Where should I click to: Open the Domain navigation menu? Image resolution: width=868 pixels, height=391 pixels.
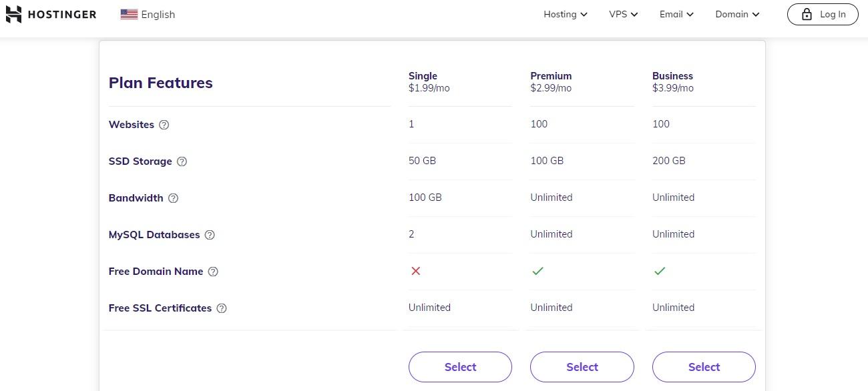click(737, 14)
